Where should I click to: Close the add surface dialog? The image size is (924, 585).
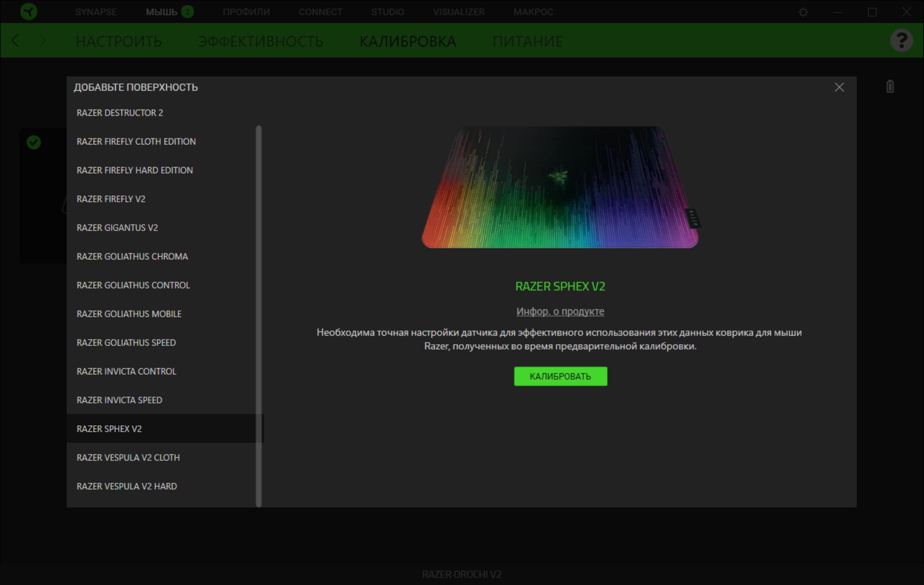click(x=839, y=87)
